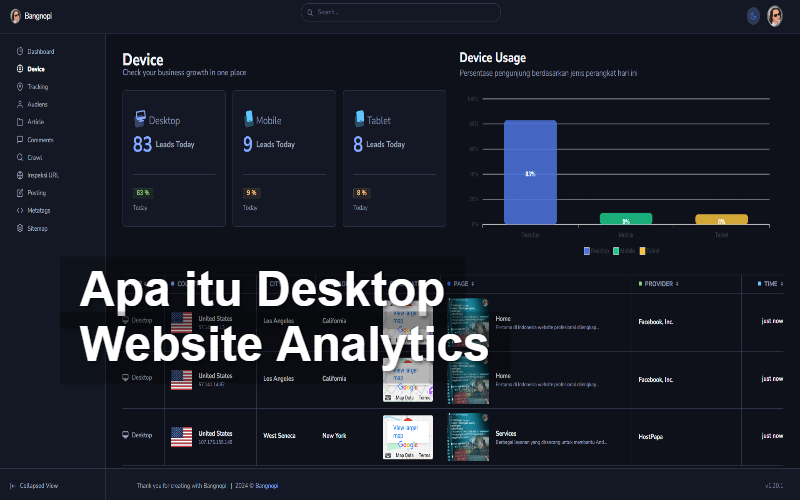
Task: Click the search input field
Action: [400, 12]
